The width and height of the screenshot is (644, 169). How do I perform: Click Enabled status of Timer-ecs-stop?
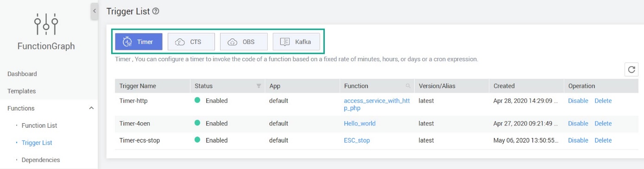[216, 140]
